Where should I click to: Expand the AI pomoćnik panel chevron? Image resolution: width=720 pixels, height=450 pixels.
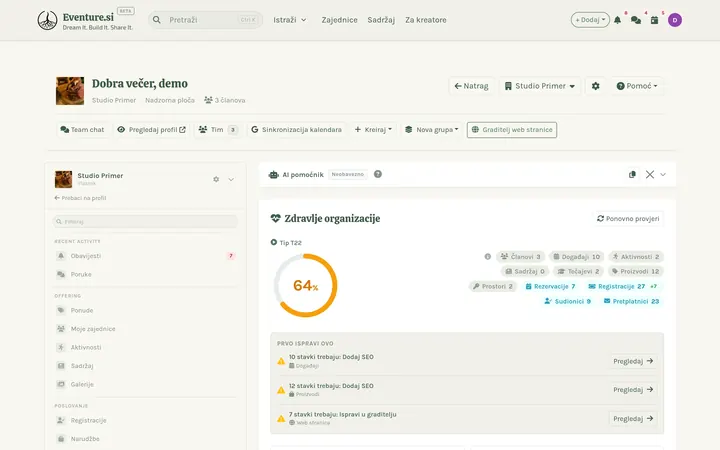663,174
